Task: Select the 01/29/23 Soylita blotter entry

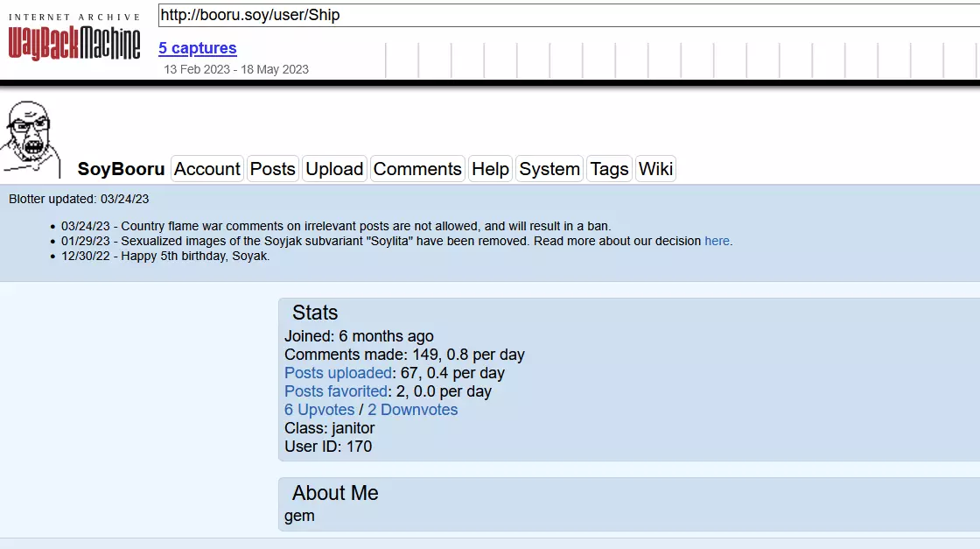Action: pos(397,242)
